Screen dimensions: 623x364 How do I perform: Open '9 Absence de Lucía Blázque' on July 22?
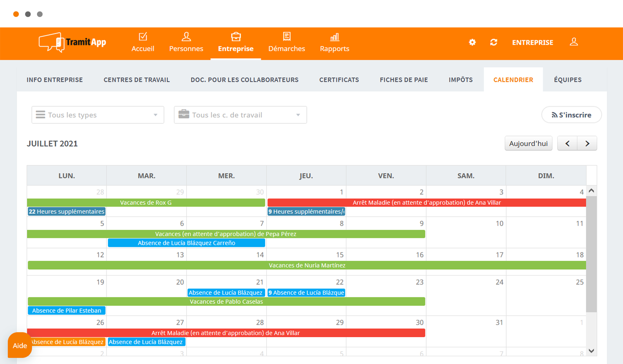pyautogui.click(x=306, y=293)
